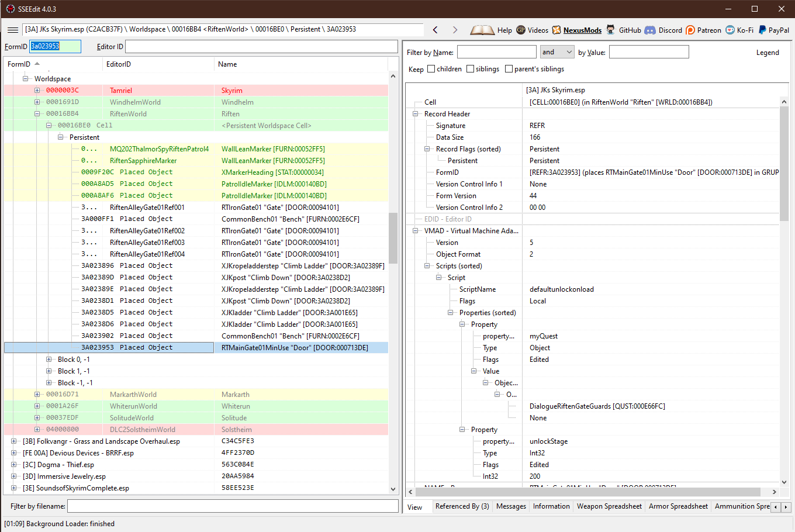Image resolution: width=795 pixels, height=532 pixels.
Task: Expand the Devious Devices - BRRF.esp plugin
Action: coord(14,453)
